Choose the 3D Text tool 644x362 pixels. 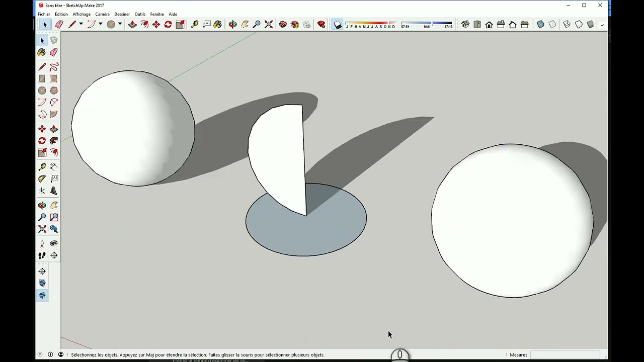point(54,191)
